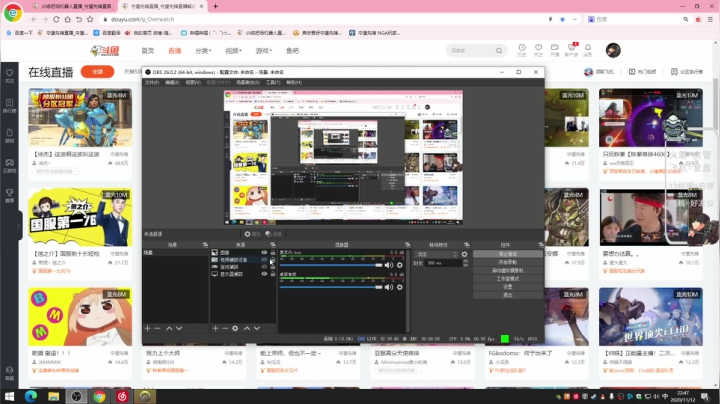Toggle lock on 图像 source
This screenshot has height=404, width=720.
coord(273,252)
